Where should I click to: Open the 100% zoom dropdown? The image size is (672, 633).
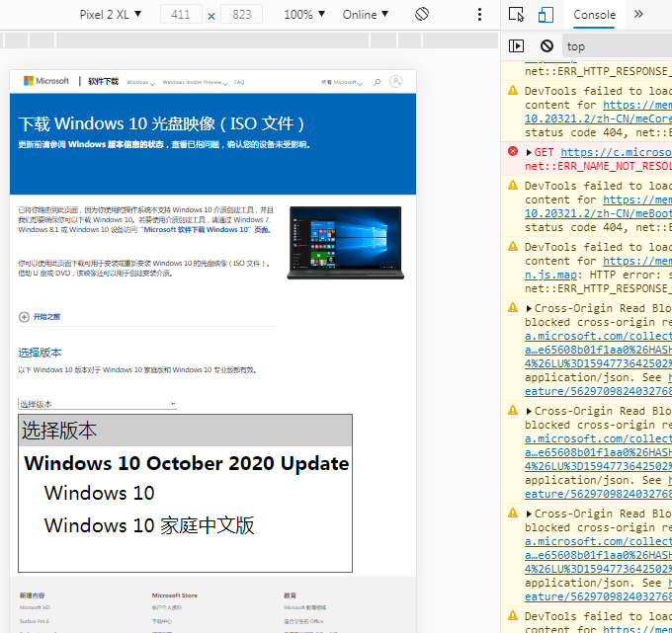(304, 15)
